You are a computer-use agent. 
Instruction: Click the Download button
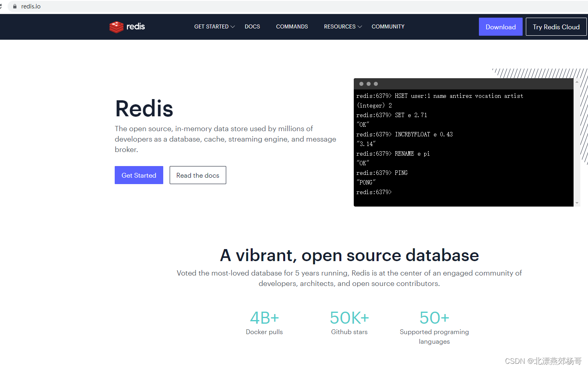[x=501, y=27]
